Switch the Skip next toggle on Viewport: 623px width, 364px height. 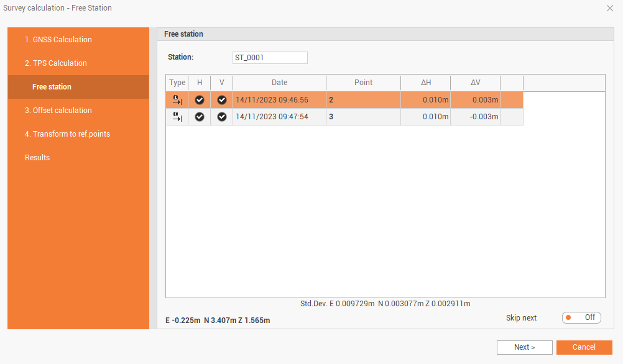tap(581, 317)
